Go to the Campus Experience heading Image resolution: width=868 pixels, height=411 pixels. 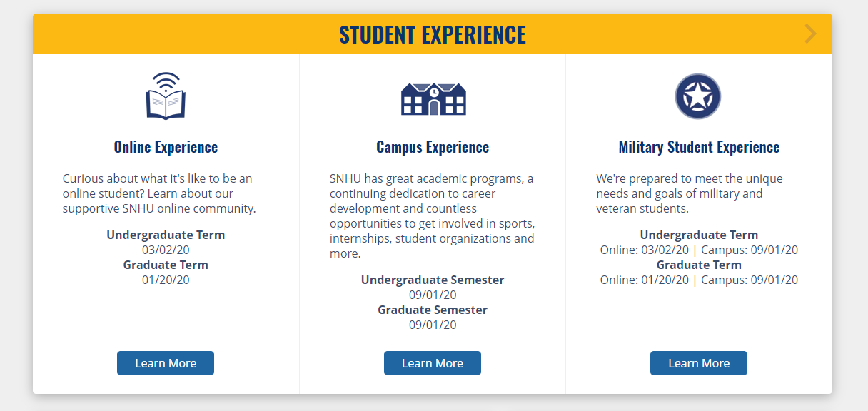(x=433, y=147)
